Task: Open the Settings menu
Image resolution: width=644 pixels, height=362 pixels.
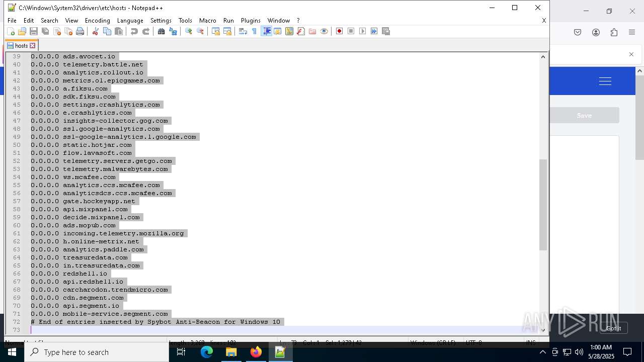Action: click(161, 21)
